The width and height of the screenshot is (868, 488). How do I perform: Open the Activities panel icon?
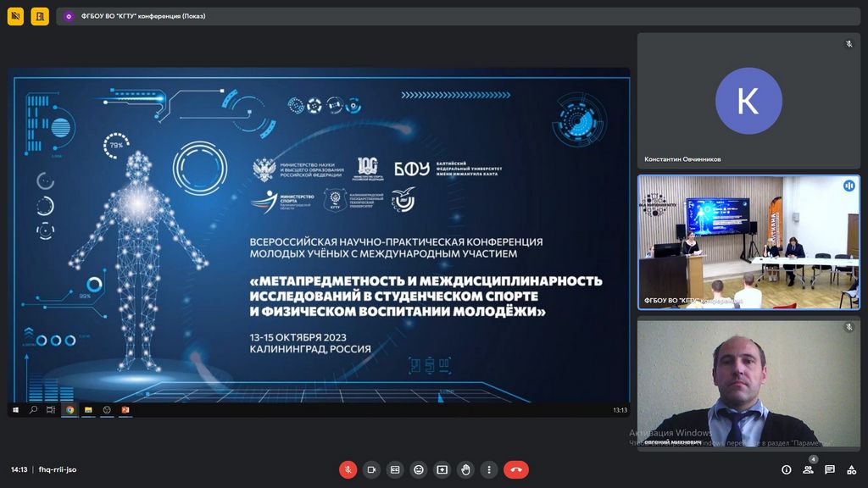(x=851, y=469)
